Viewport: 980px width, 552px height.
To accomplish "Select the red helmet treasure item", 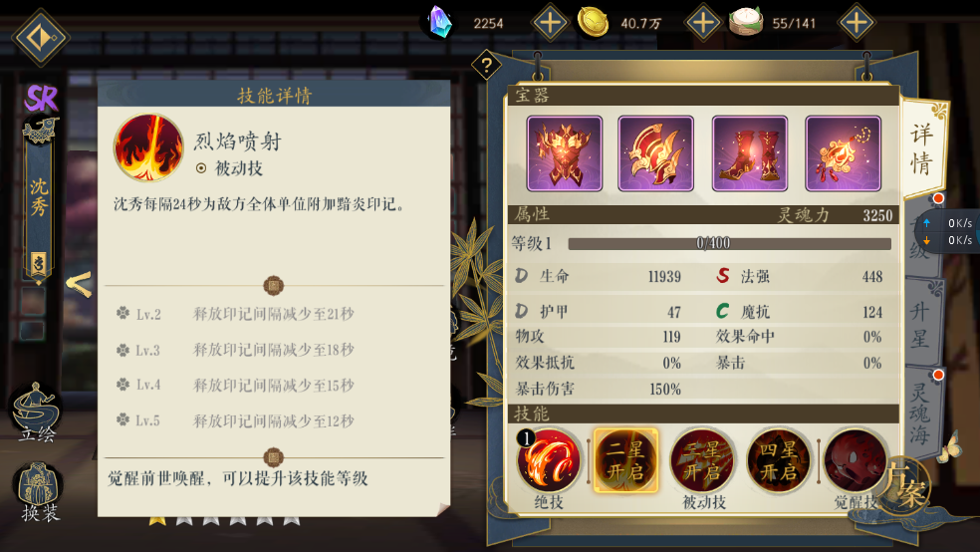I will point(655,153).
